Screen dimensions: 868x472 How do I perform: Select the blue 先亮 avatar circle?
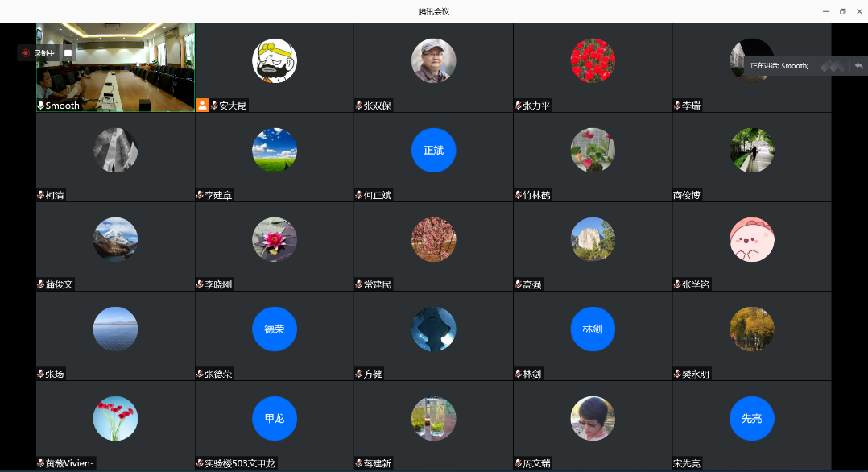pos(752,418)
